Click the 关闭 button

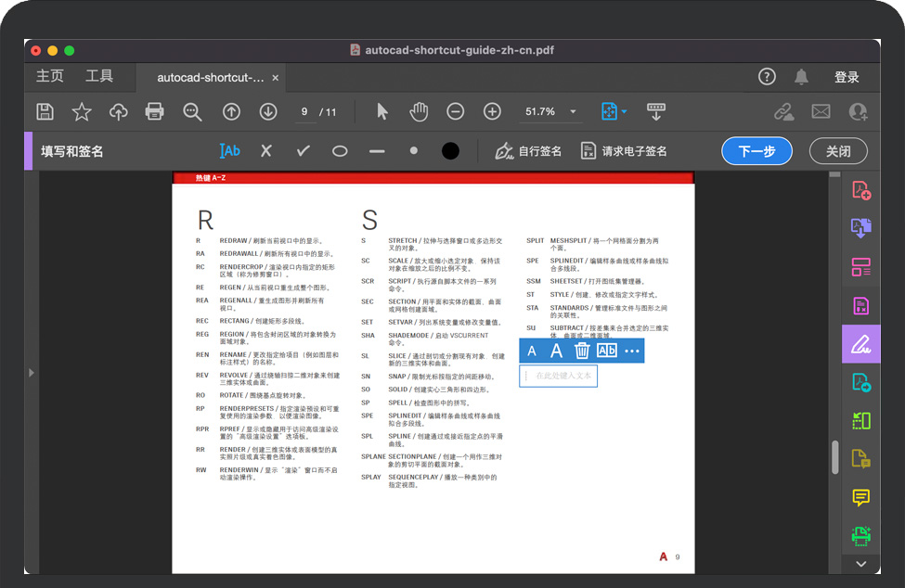tap(838, 151)
